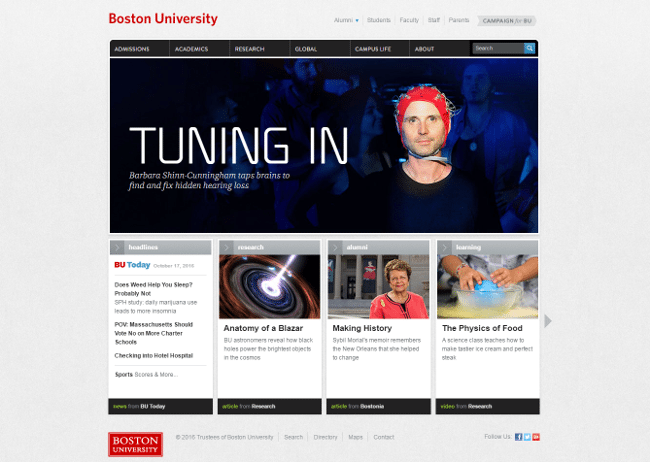Open the blazar image thumbnail

pos(269,287)
